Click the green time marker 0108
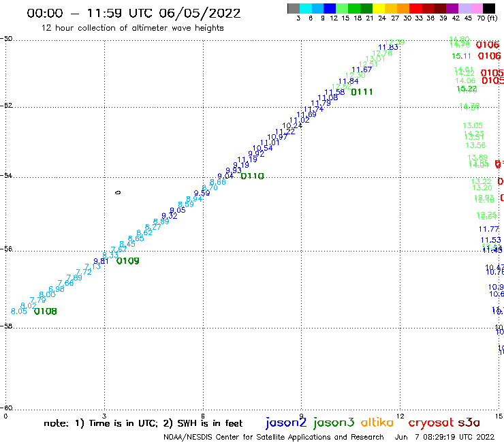The width and height of the screenshot is (504, 443). pyautogui.click(x=46, y=311)
